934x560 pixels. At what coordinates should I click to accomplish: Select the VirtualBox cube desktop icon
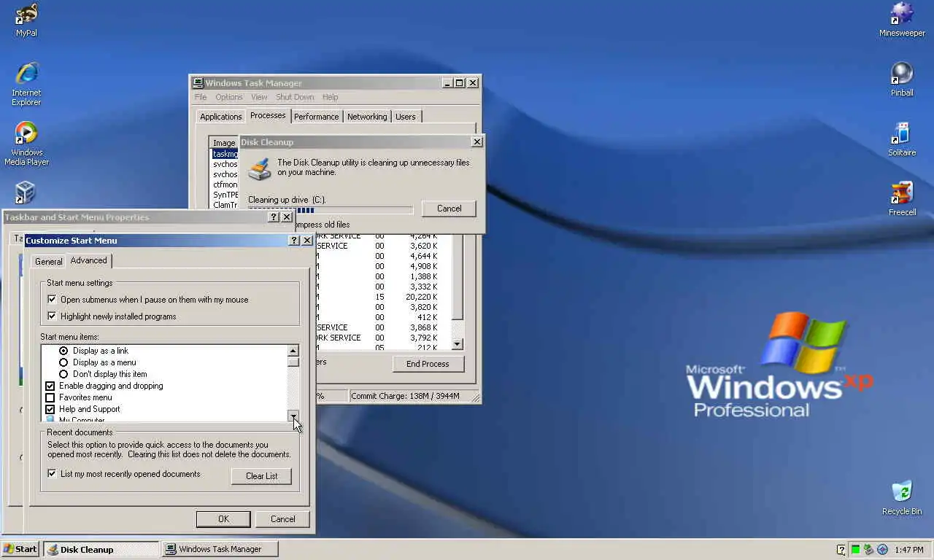coord(26,192)
